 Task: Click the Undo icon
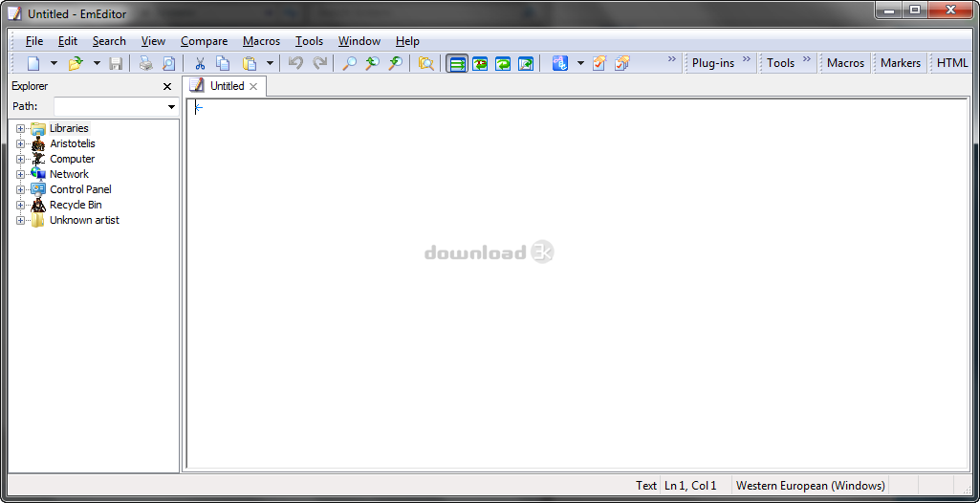point(295,63)
